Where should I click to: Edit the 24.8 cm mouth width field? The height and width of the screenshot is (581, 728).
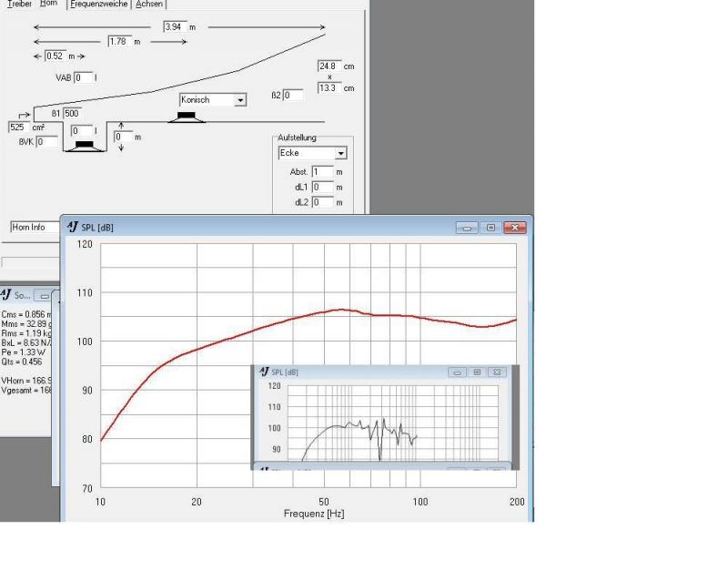coord(329,66)
